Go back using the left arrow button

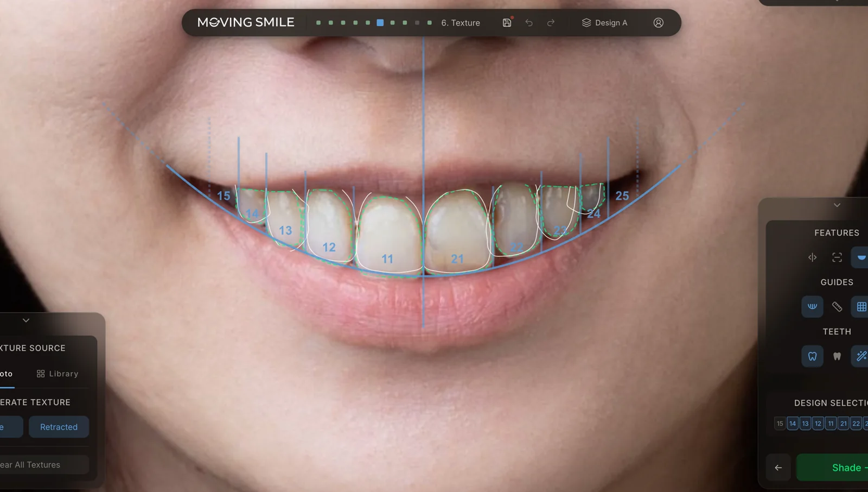click(778, 468)
